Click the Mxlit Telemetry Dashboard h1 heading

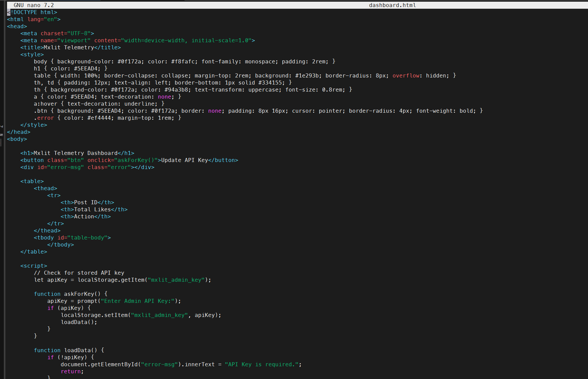(75, 153)
